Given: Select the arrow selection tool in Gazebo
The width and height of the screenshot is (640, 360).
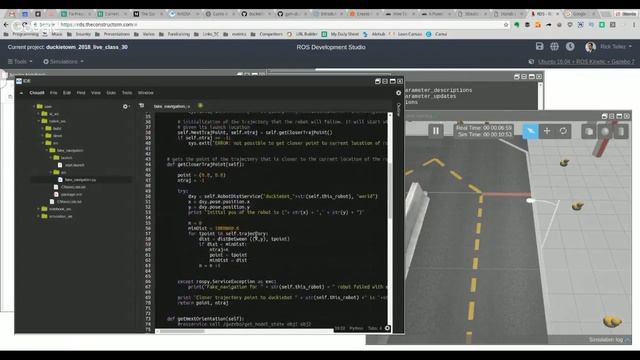Looking at the screenshot, I should [530, 131].
